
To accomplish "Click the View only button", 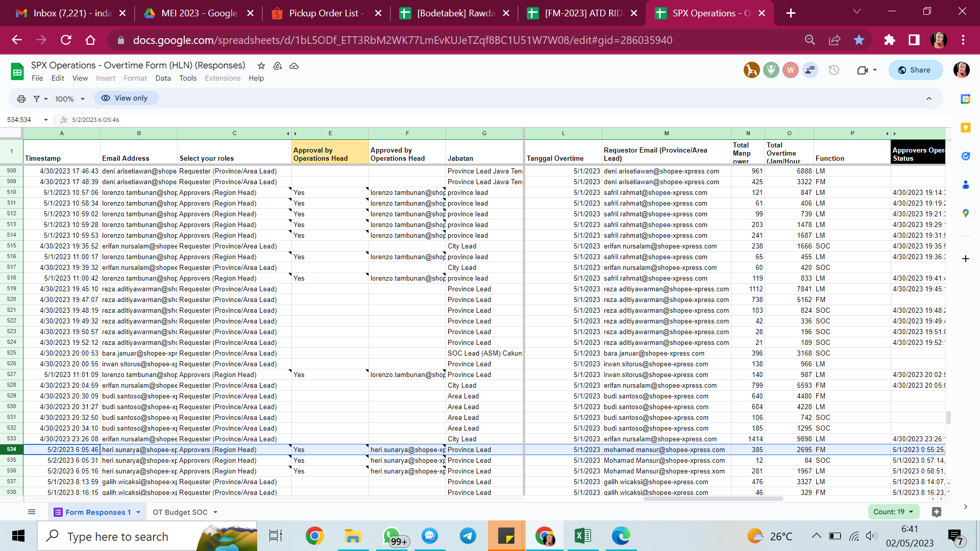I will click(x=125, y=98).
